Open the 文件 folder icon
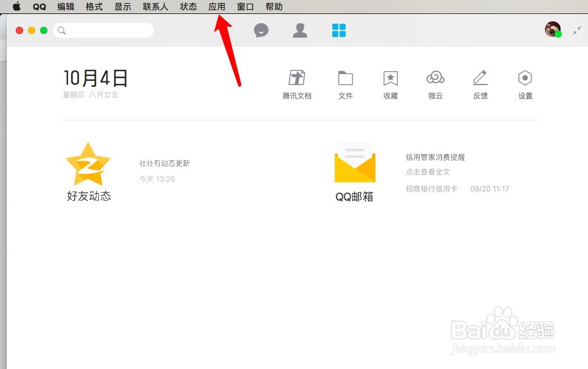The width and height of the screenshot is (588, 369). [346, 78]
